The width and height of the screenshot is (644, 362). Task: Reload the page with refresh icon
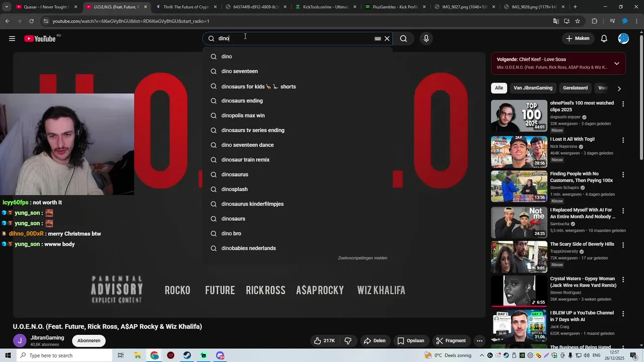pos(31,21)
